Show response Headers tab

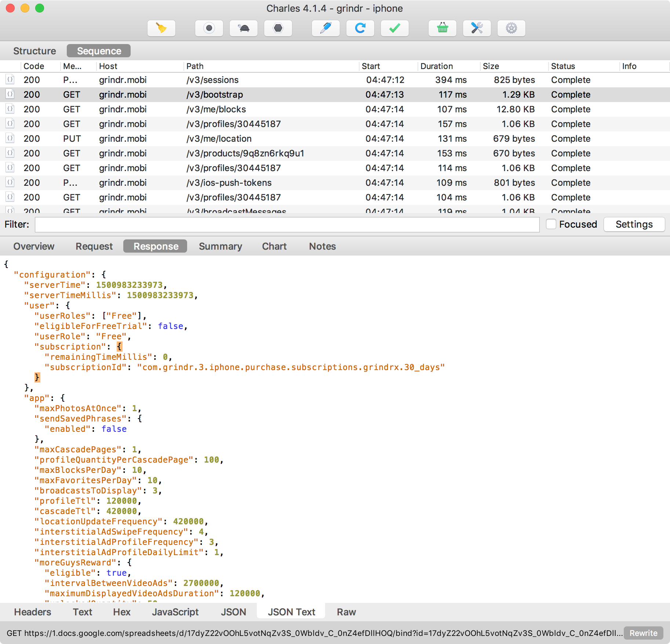point(32,612)
